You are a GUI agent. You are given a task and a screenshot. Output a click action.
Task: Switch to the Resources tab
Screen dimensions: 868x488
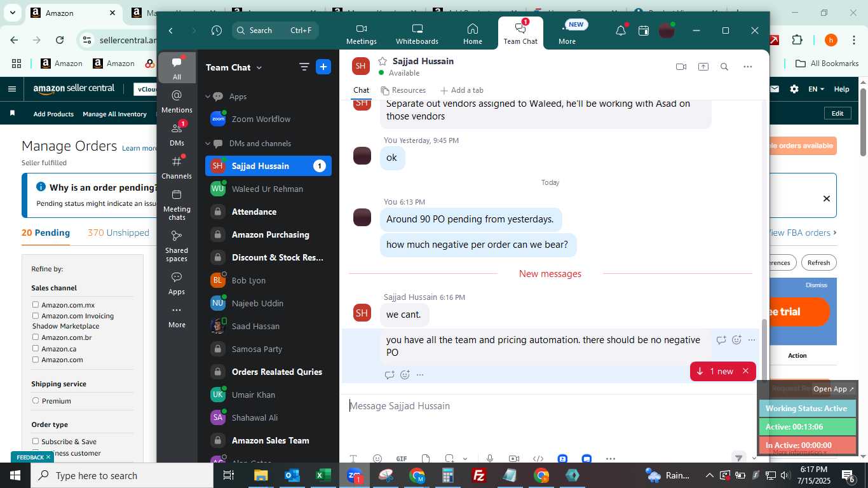pyautogui.click(x=403, y=90)
